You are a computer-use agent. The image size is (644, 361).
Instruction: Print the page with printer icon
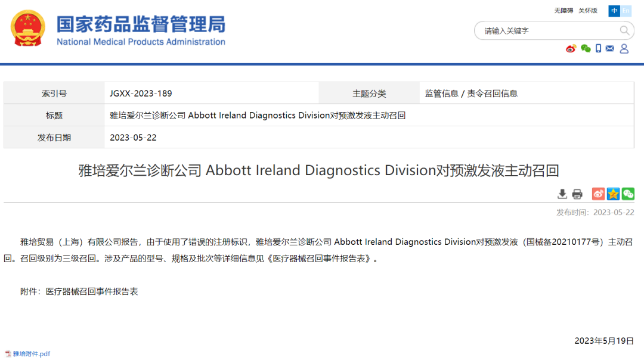click(x=577, y=194)
